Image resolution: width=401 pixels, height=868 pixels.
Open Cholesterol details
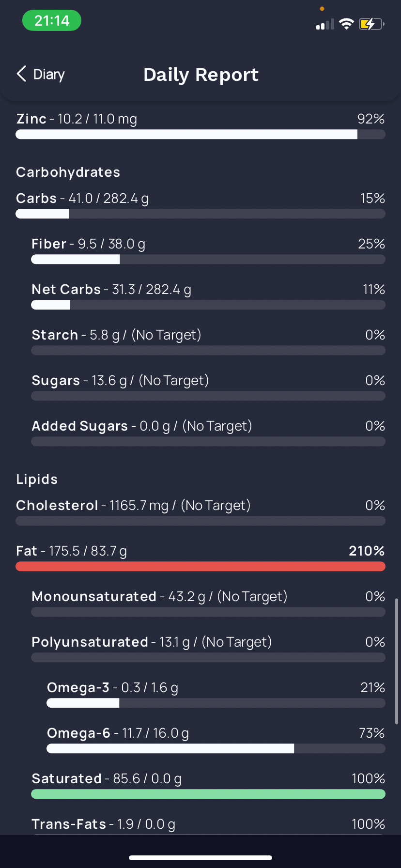(x=200, y=512)
